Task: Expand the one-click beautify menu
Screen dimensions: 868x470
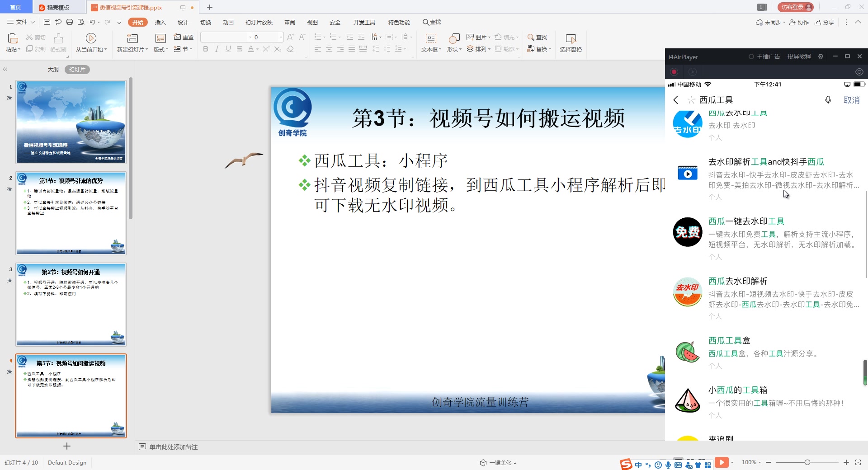Action: (x=499, y=462)
